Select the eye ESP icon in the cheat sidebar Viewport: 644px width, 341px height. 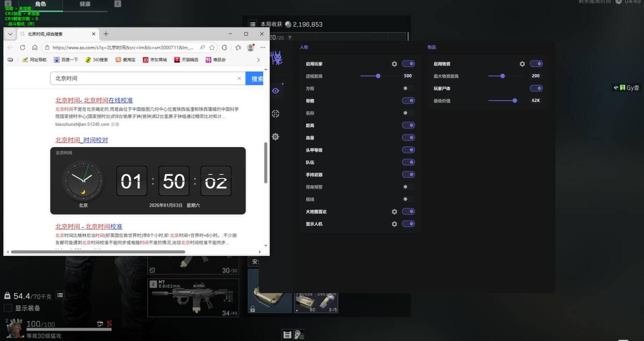pyautogui.click(x=275, y=91)
